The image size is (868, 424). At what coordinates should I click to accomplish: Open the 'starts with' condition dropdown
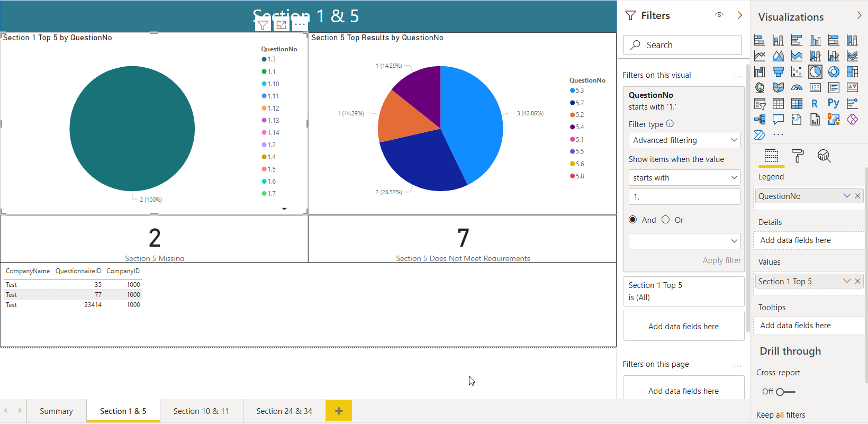tap(685, 178)
